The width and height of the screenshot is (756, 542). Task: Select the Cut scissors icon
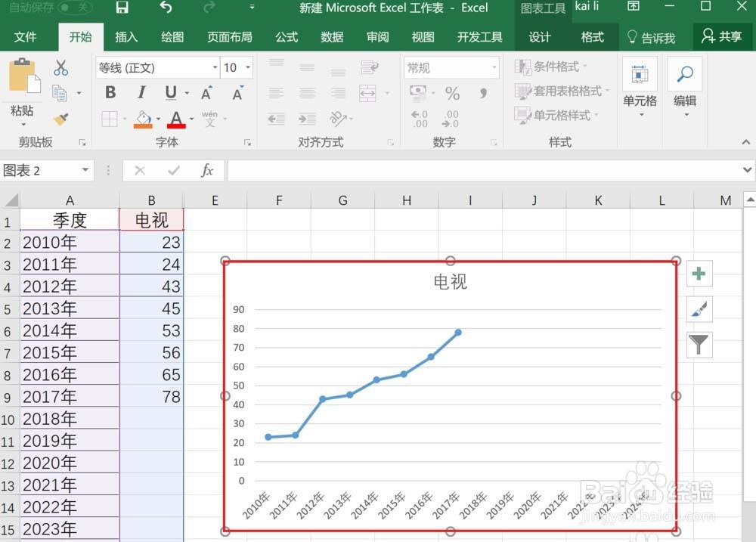(x=60, y=68)
